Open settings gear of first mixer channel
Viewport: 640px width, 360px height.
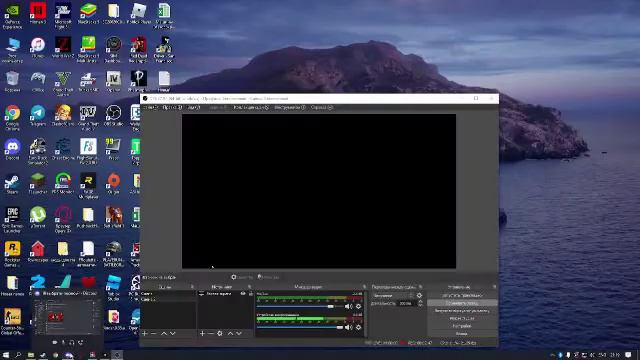(x=358, y=306)
